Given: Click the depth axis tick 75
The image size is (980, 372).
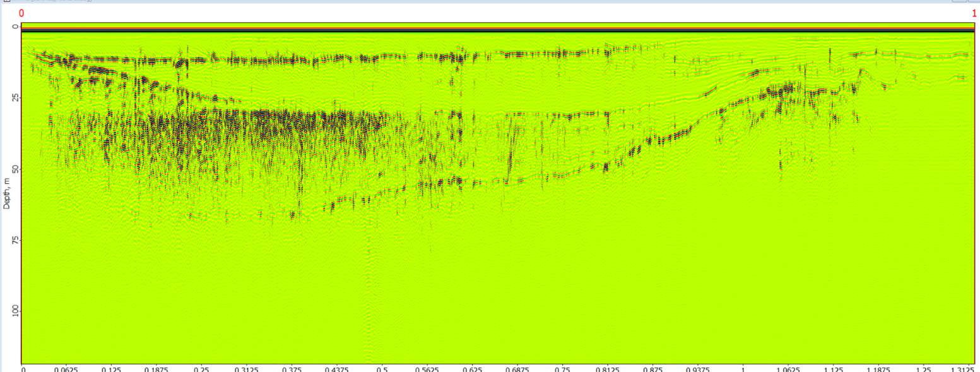Looking at the screenshot, I should (15, 239).
